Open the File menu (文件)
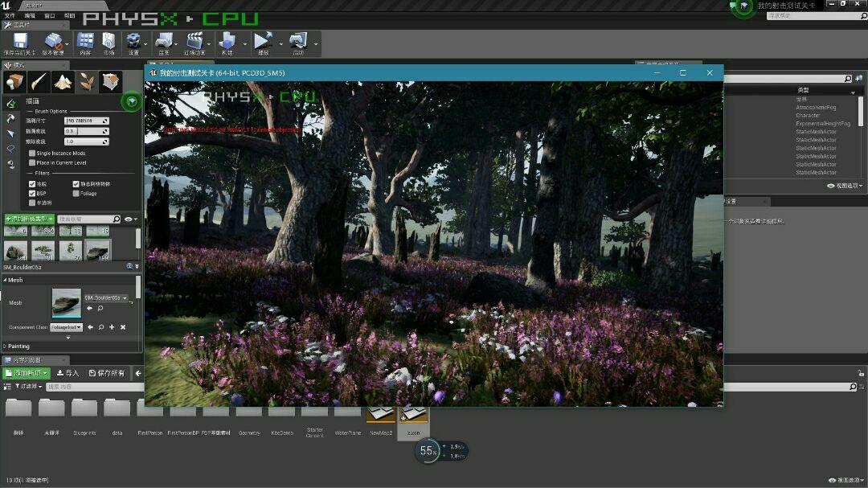Viewport: 868px width, 488px height. point(10,15)
